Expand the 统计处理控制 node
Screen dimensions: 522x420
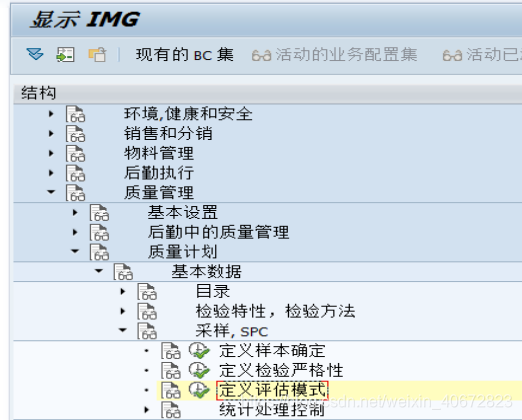(x=147, y=410)
